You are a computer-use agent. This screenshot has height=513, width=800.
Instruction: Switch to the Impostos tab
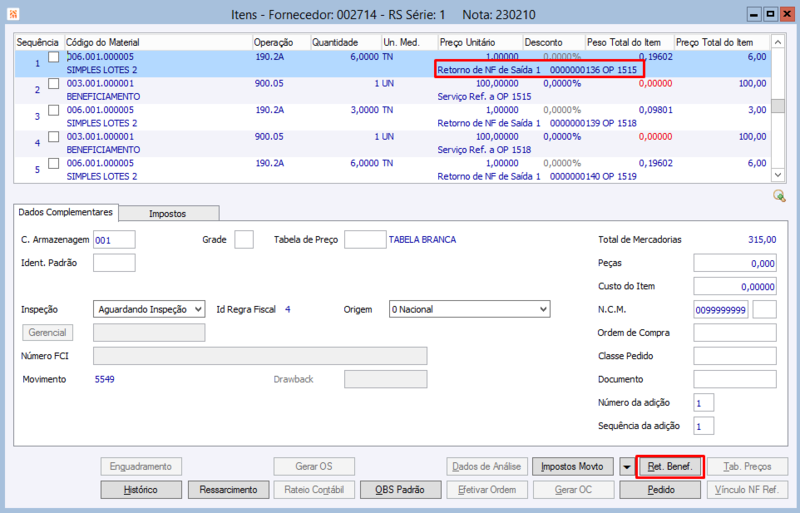coord(168,213)
